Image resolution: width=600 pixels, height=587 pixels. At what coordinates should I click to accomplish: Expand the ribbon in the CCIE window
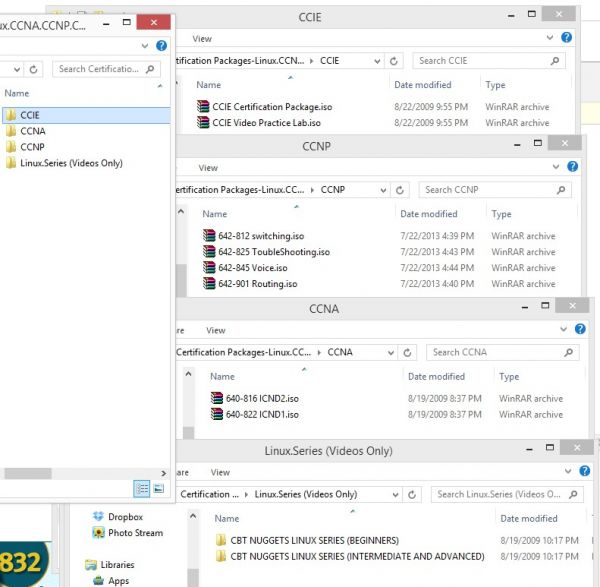[x=550, y=38]
